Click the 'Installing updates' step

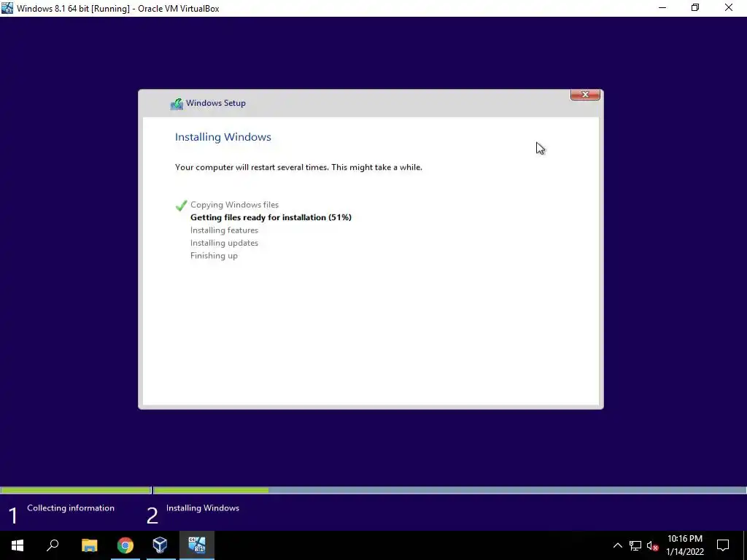pos(224,243)
